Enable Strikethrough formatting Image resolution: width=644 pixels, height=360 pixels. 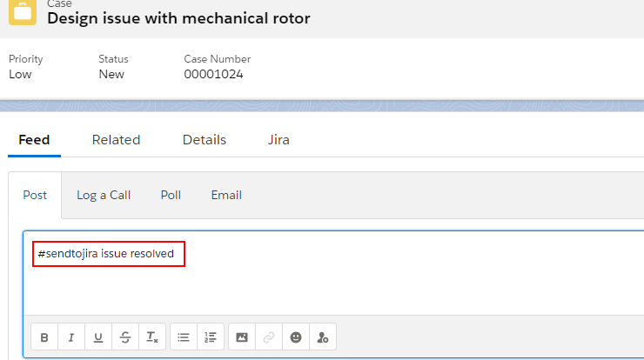click(x=125, y=337)
